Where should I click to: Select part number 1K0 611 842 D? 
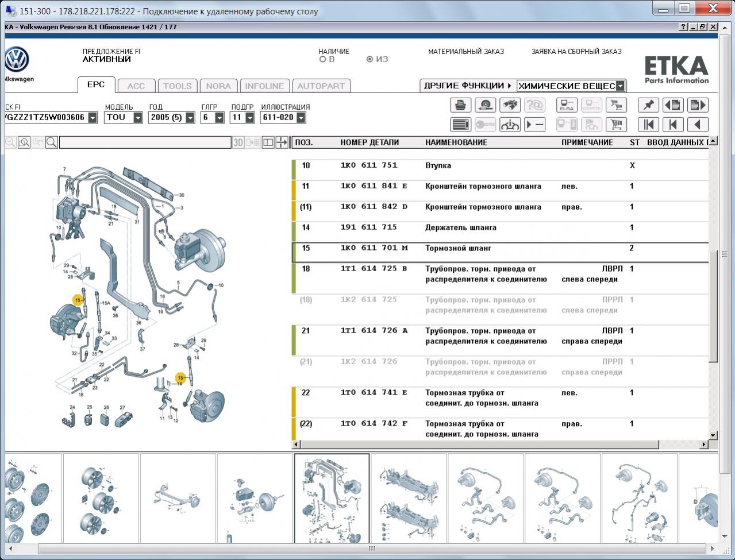374,207
